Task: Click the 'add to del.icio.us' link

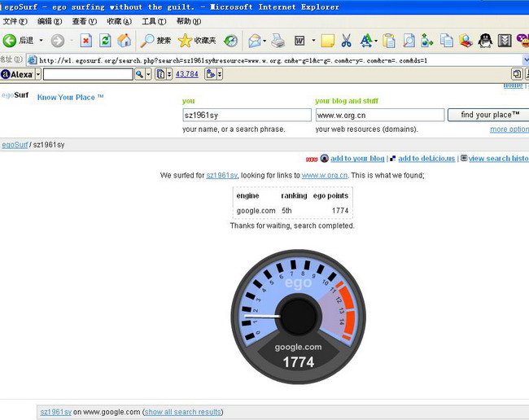Action: click(x=426, y=159)
